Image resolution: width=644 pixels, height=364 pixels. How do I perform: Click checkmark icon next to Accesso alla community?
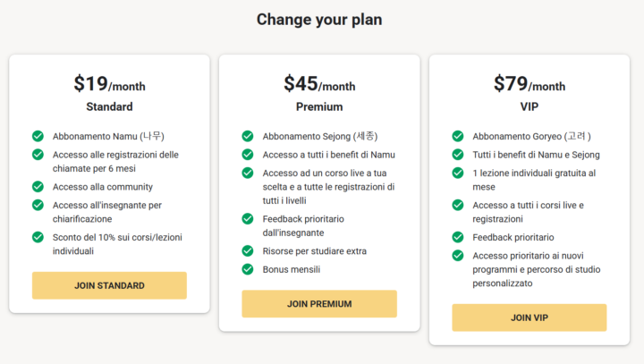(x=38, y=187)
